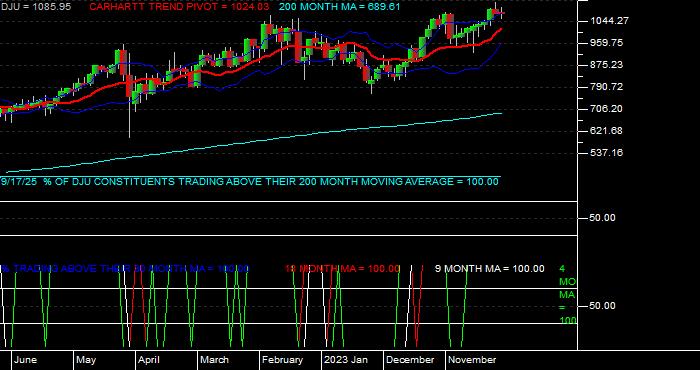Click the March label on time axis
The width and height of the screenshot is (700, 370).
214,360
